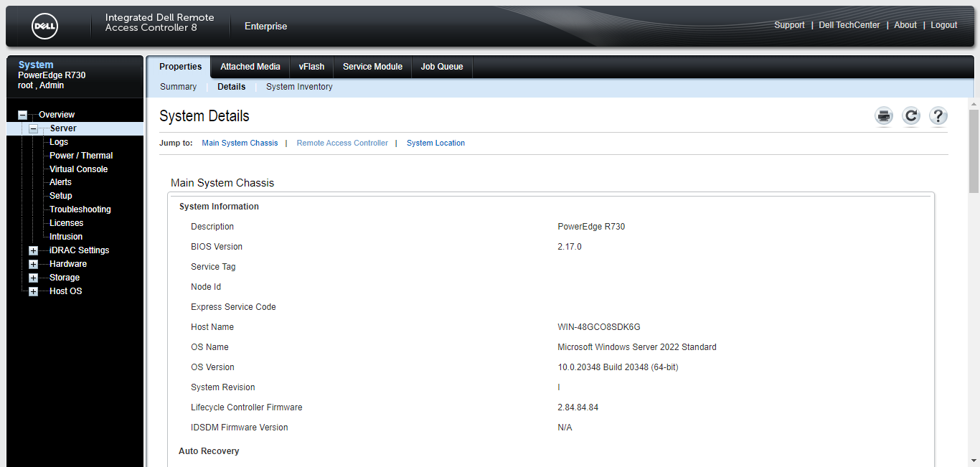
Task: Click the System Revision label
Action: click(x=223, y=387)
